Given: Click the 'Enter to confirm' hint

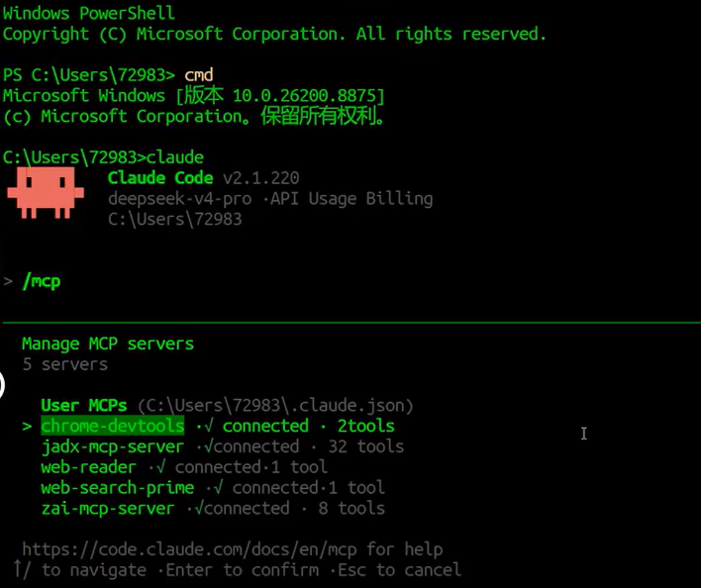Looking at the screenshot, I should coord(243,570).
